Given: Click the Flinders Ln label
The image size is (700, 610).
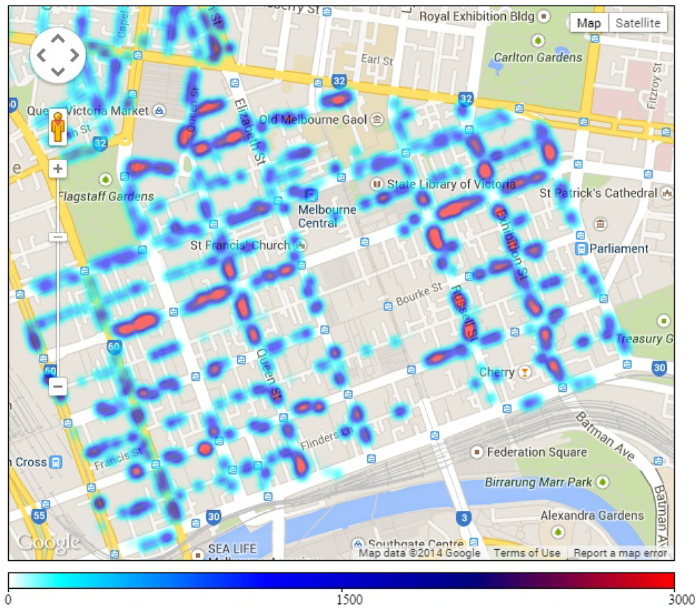Looking at the screenshot, I should 326,439.
